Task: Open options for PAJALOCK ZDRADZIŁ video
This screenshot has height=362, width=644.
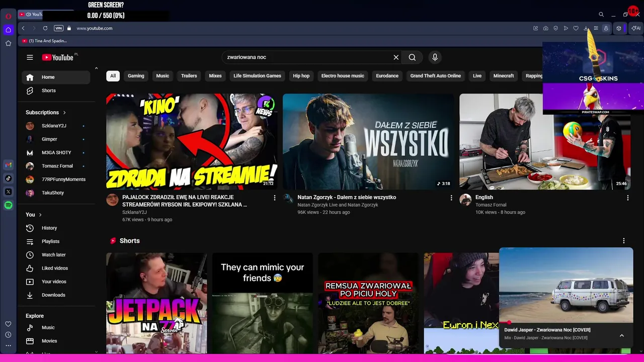Action: [x=275, y=198]
